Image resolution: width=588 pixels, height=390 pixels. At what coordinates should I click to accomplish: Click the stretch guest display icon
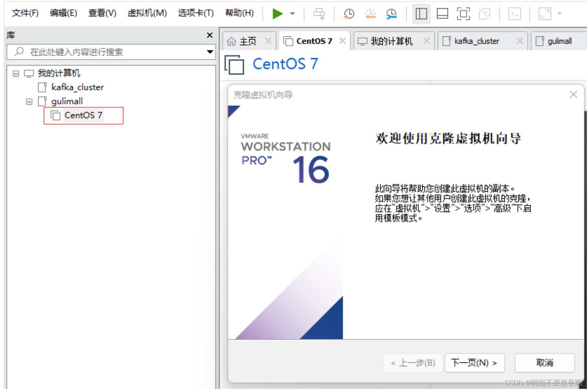tap(545, 14)
